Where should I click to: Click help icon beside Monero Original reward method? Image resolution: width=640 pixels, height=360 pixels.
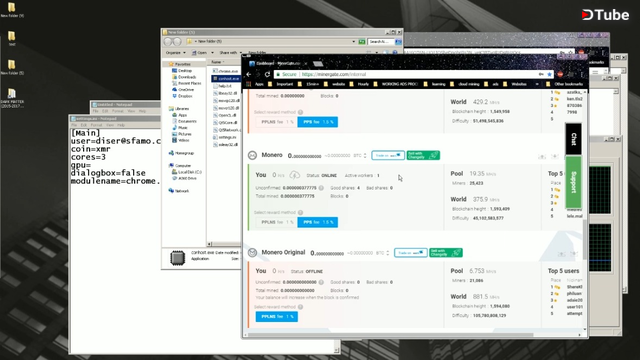(x=300, y=307)
